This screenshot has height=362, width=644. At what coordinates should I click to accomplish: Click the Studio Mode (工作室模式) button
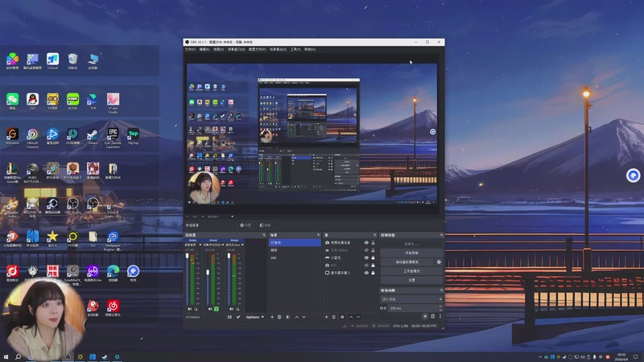pos(411,271)
